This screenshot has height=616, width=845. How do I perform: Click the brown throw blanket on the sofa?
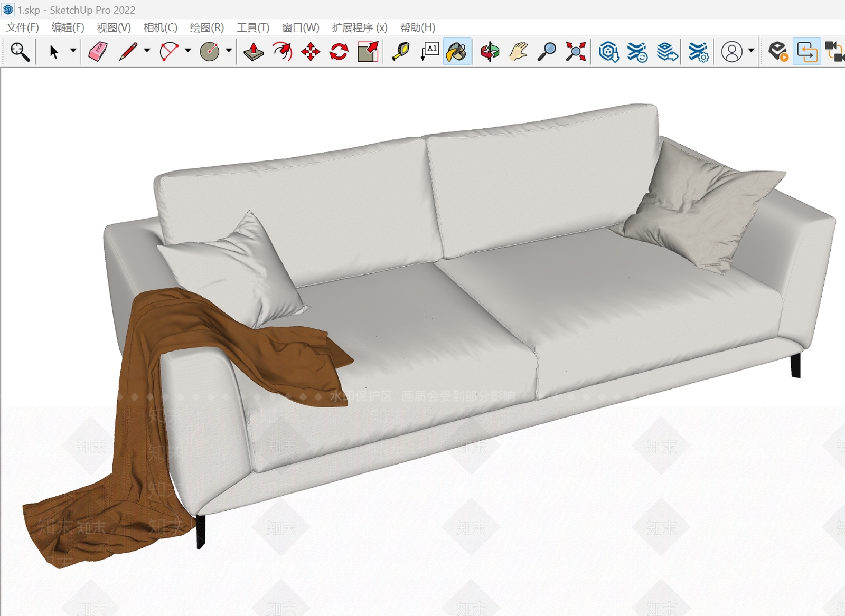pyautogui.click(x=143, y=401)
